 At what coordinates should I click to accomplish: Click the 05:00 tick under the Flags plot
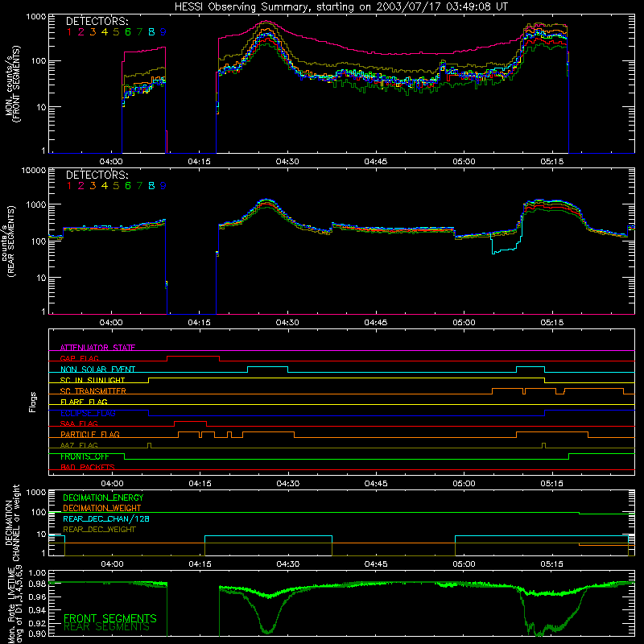click(464, 484)
